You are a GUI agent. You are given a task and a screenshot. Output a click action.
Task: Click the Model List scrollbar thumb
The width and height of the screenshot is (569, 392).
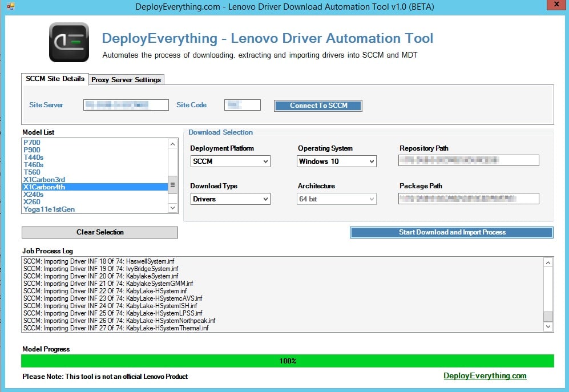pyautogui.click(x=173, y=185)
